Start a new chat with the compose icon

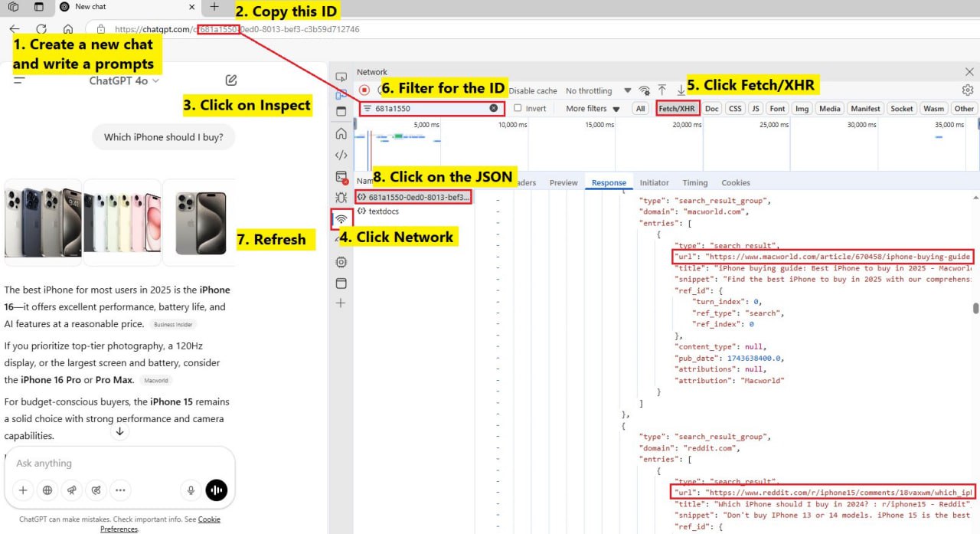(231, 80)
